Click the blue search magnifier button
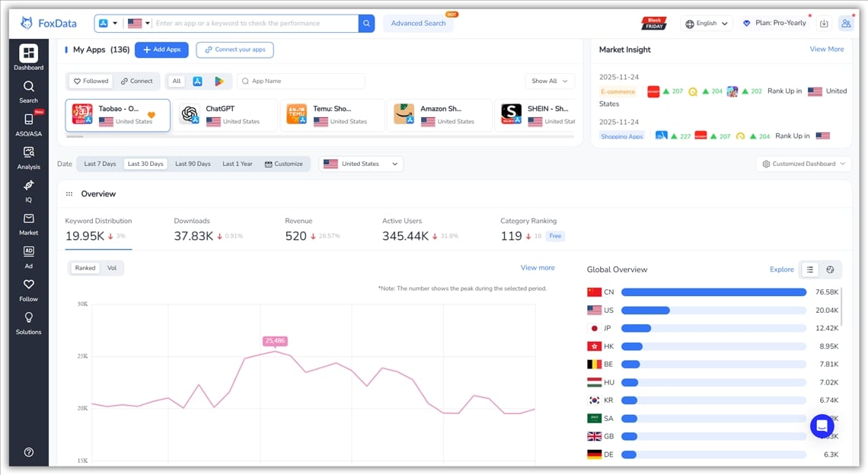This screenshot has width=868, height=475. click(x=366, y=24)
